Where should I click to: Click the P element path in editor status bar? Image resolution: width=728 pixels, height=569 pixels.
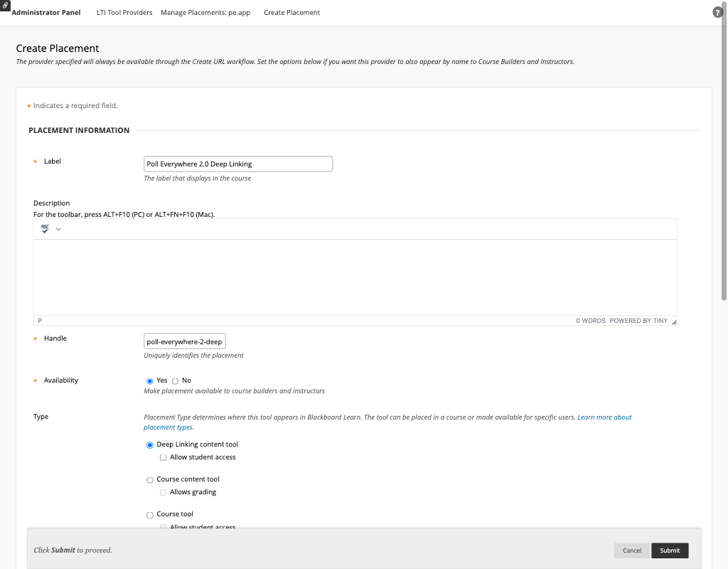40,321
